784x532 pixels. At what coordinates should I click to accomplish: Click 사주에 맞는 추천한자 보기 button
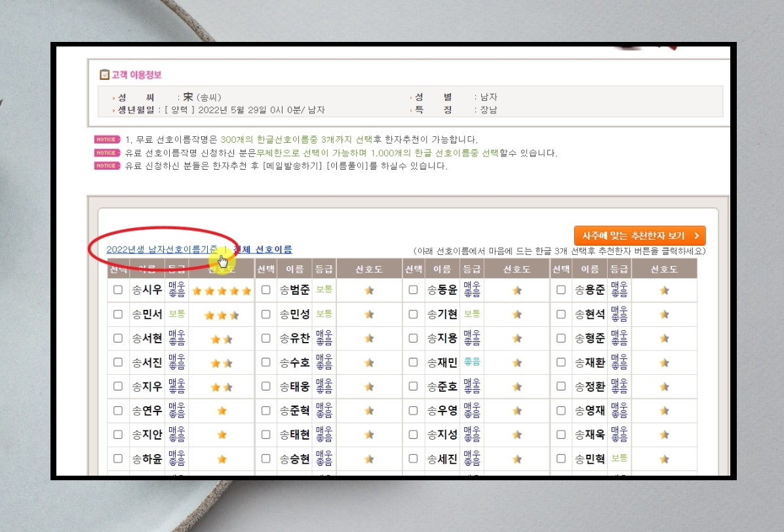pos(640,235)
